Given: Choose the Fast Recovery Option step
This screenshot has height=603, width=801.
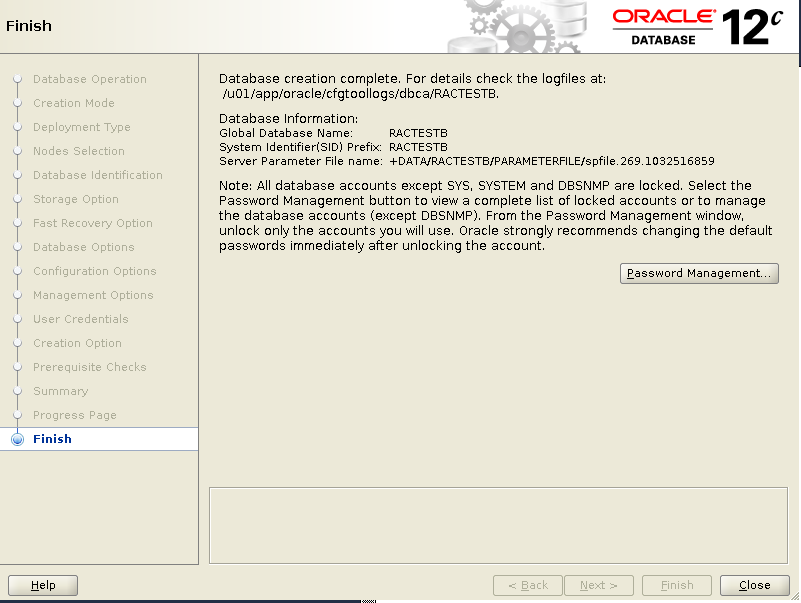Looking at the screenshot, I should click(92, 223).
